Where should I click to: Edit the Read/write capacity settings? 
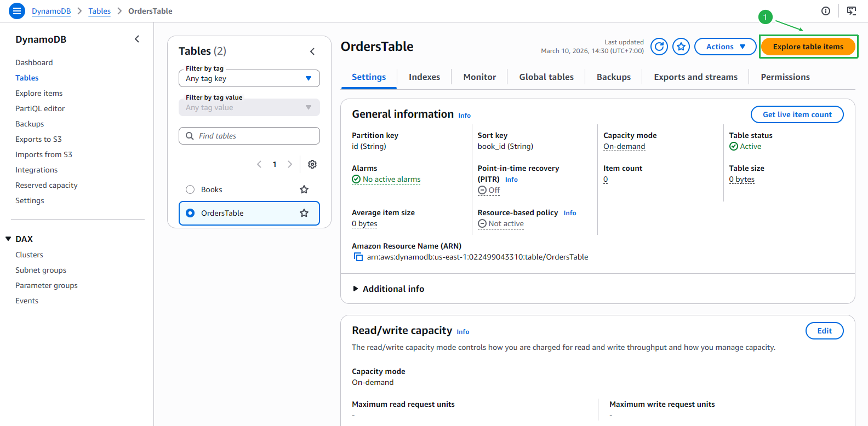pos(825,331)
